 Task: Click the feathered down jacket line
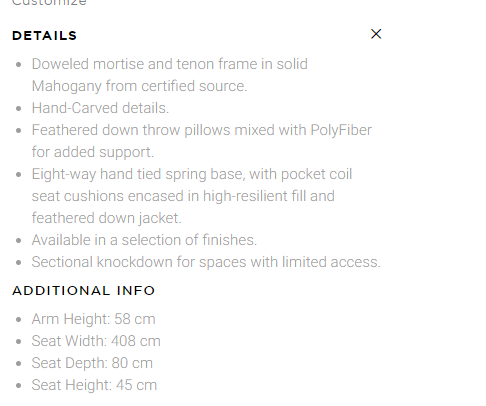click(x=107, y=218)
